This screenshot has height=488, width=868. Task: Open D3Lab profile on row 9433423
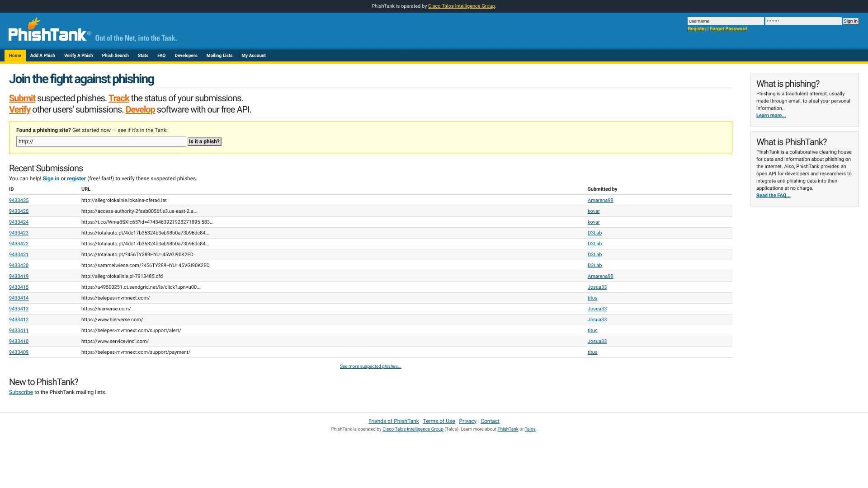click(594, 233)
